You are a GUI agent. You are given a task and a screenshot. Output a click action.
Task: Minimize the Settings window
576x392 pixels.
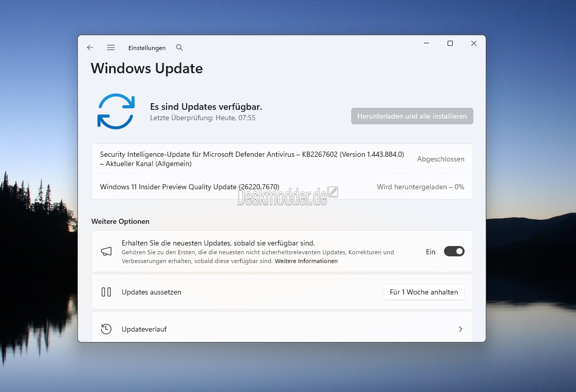[x=426, y=44]
